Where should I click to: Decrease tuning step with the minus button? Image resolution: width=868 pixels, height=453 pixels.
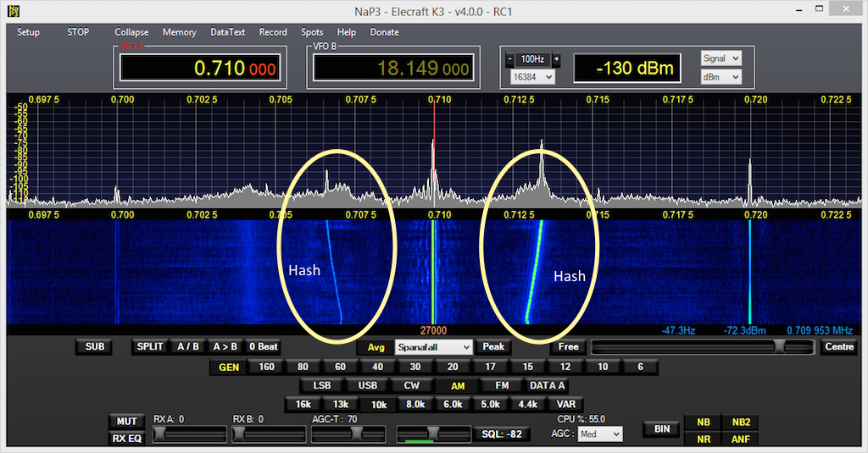point(510,59)
